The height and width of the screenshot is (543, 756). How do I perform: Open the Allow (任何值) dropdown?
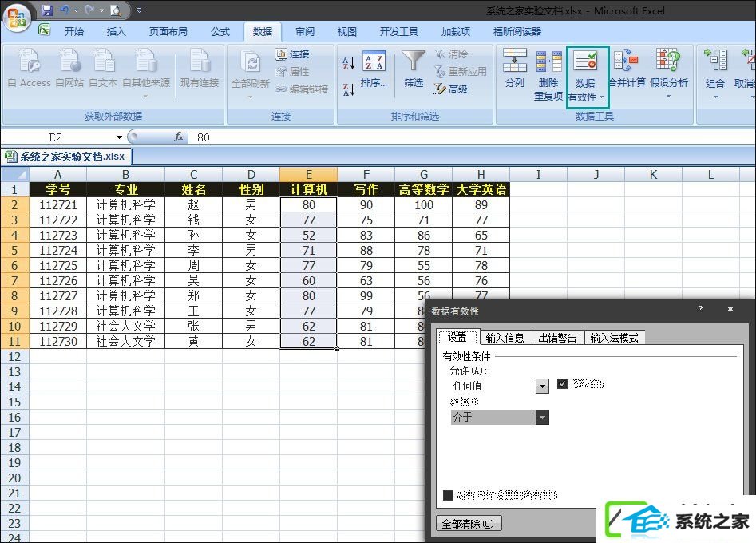coord(542,386)
